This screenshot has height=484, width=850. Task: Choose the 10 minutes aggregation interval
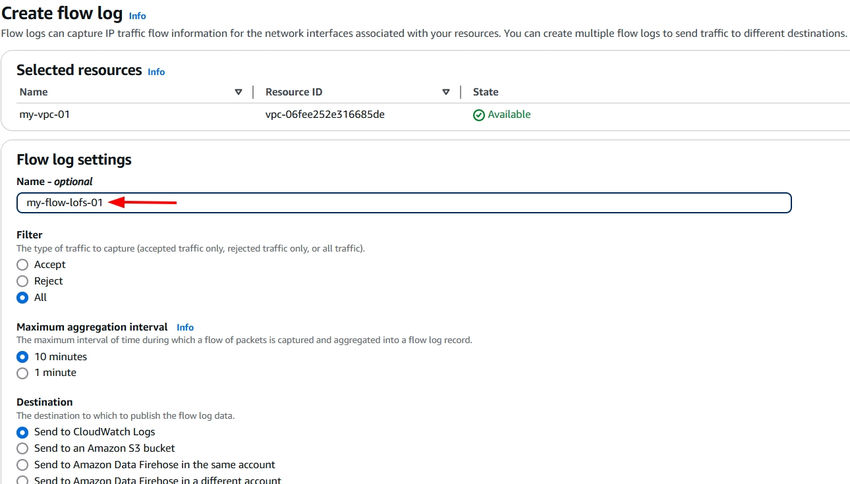[x=23, y=357]
